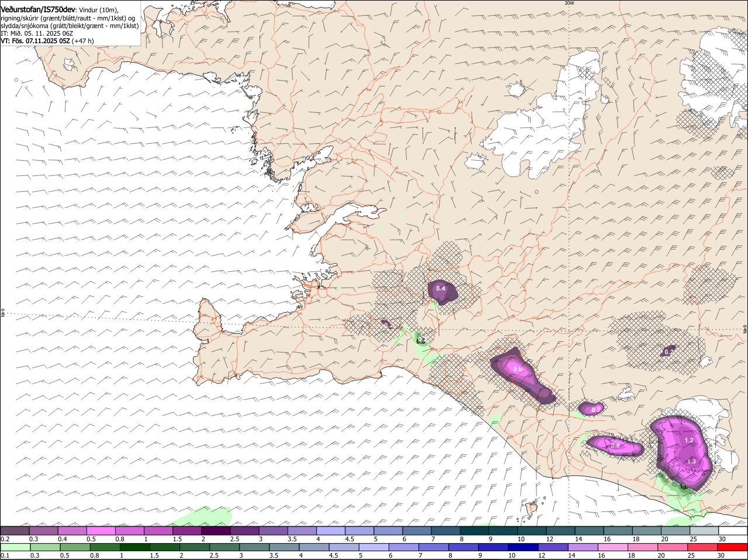Pick the upper legend swatch labeled 18

(x=647, y=531)
